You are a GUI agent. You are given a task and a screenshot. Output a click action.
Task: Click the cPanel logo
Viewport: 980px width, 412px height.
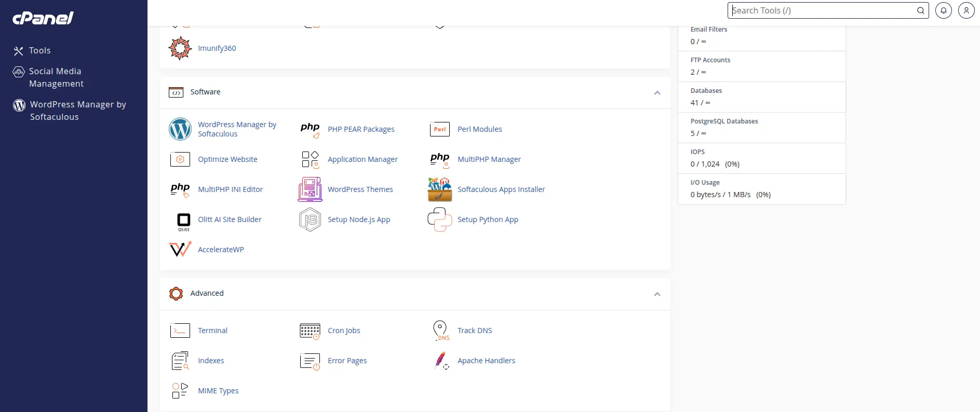[43, 18]
